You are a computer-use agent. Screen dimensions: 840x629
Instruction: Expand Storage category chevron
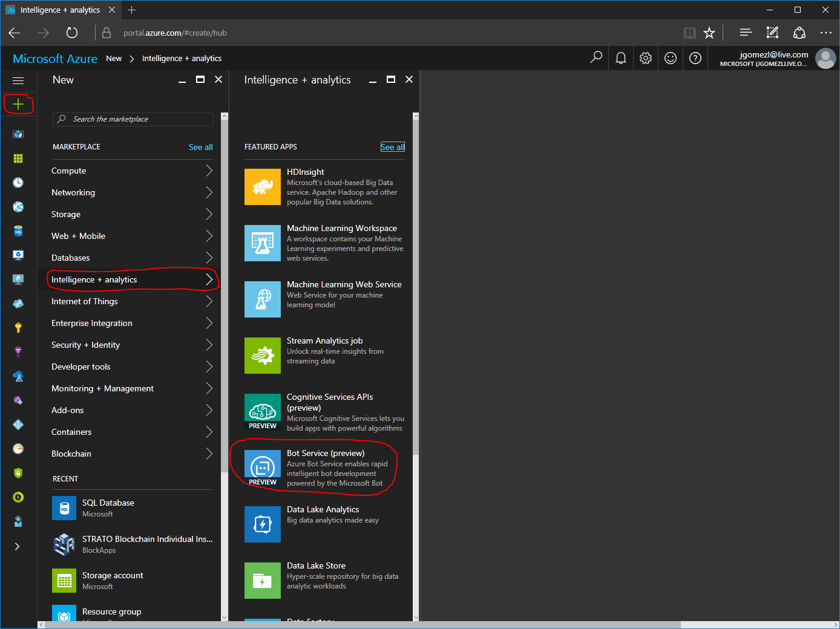[209, 214]
